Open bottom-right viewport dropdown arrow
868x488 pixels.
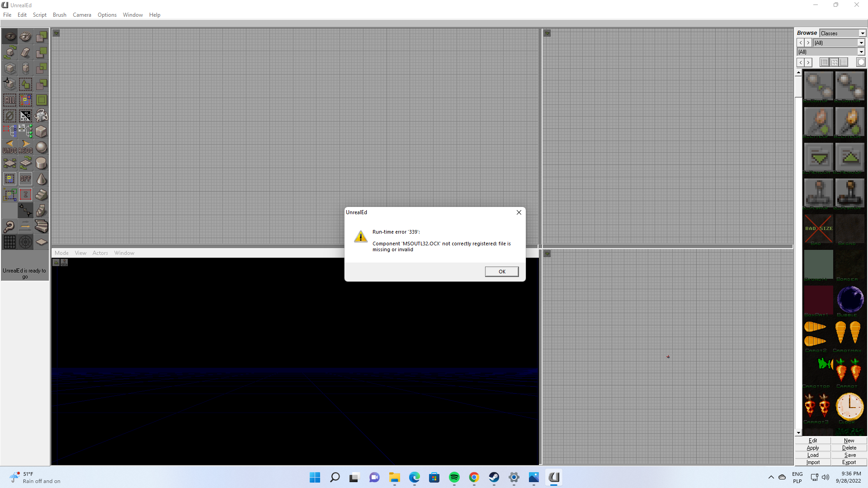point(547,254)
